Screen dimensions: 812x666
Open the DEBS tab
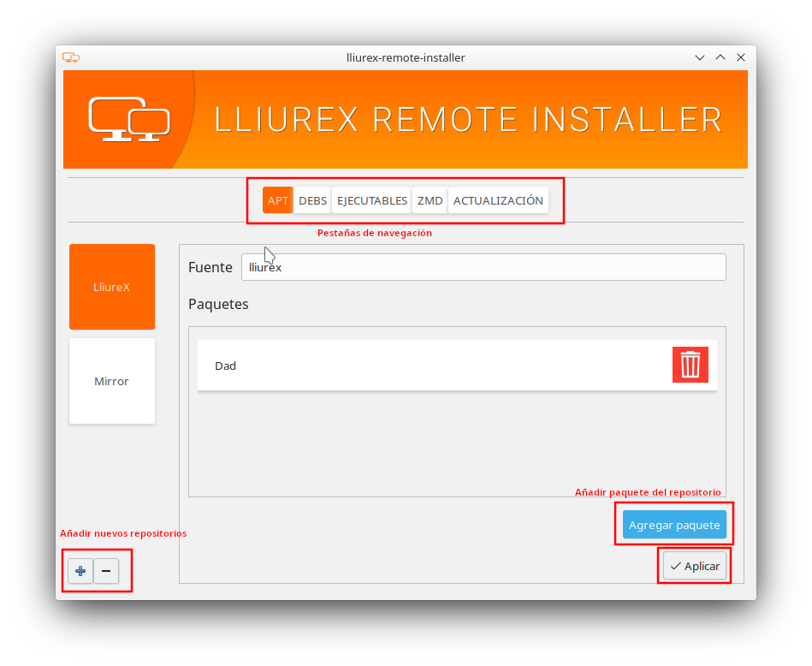(312, 200)
